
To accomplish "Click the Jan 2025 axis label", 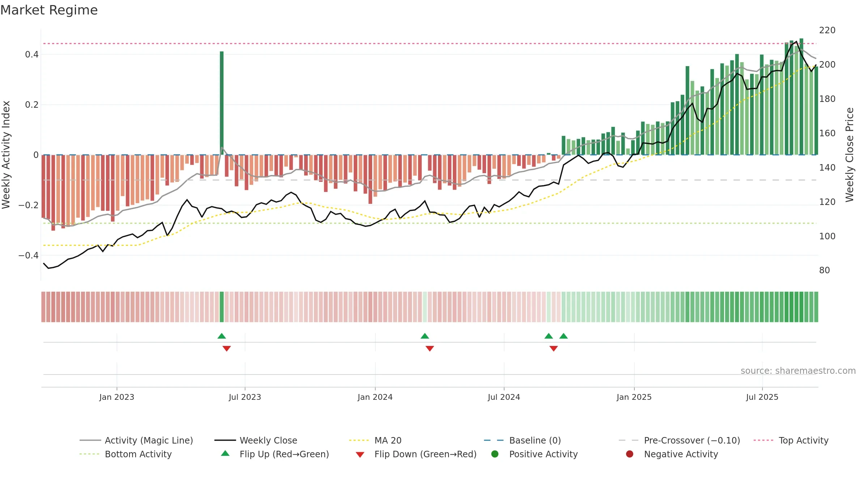I will 634,397.
